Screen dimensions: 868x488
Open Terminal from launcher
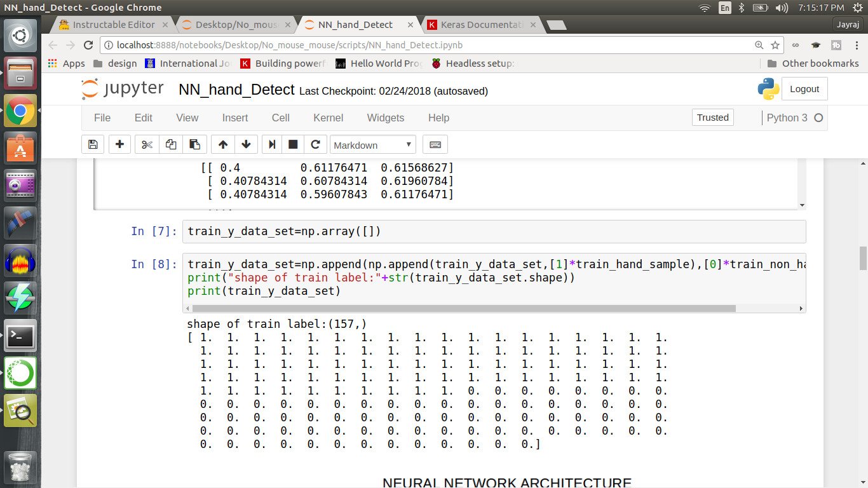point(20,336)
